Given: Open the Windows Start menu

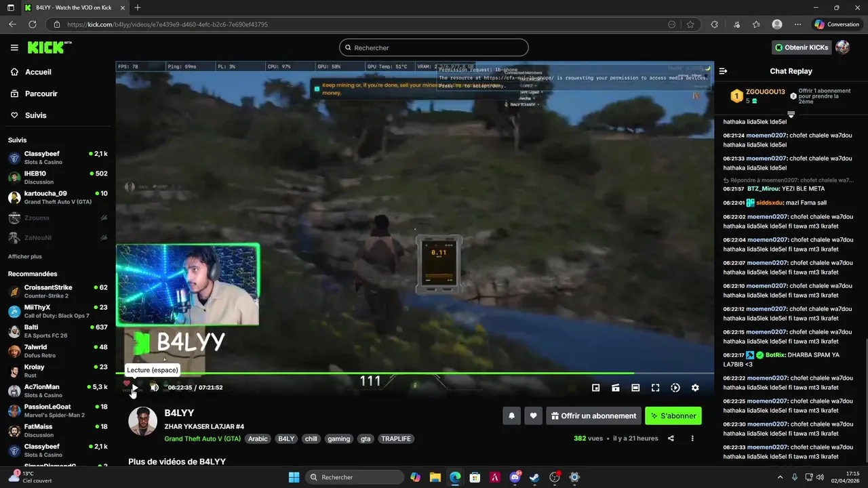Looking at the screenshot, I should 294,477.
